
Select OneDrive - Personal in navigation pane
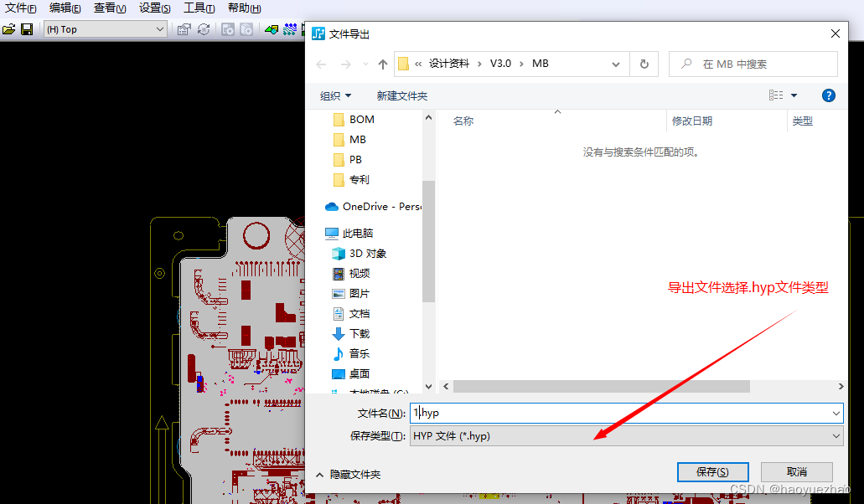pos(374,207)
